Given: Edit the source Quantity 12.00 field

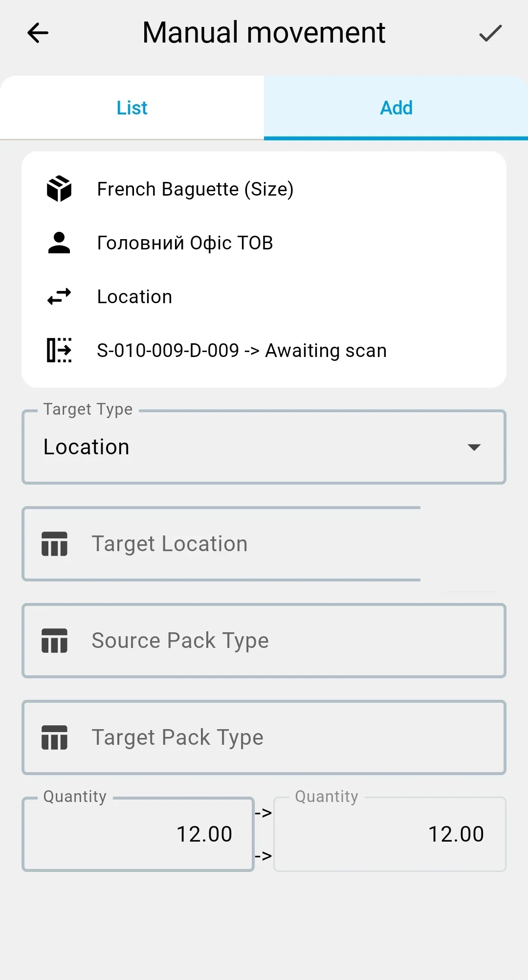Looking at the screenshot, I should [x=138, y=834].
